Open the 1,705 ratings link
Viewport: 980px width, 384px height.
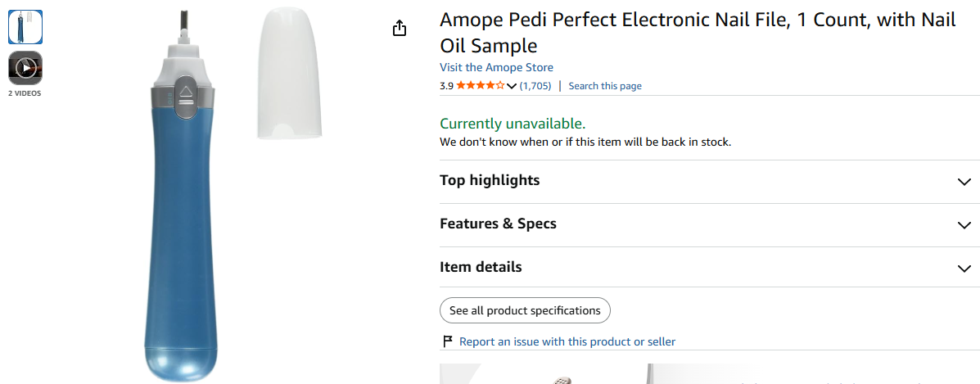[535, 86]
